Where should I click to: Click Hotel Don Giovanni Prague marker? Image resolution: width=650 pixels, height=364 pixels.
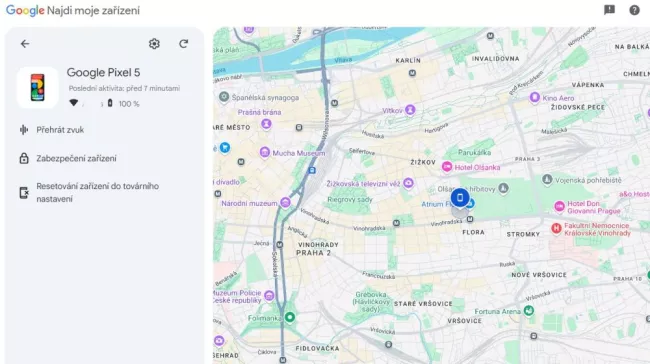[x=559, y=206]
